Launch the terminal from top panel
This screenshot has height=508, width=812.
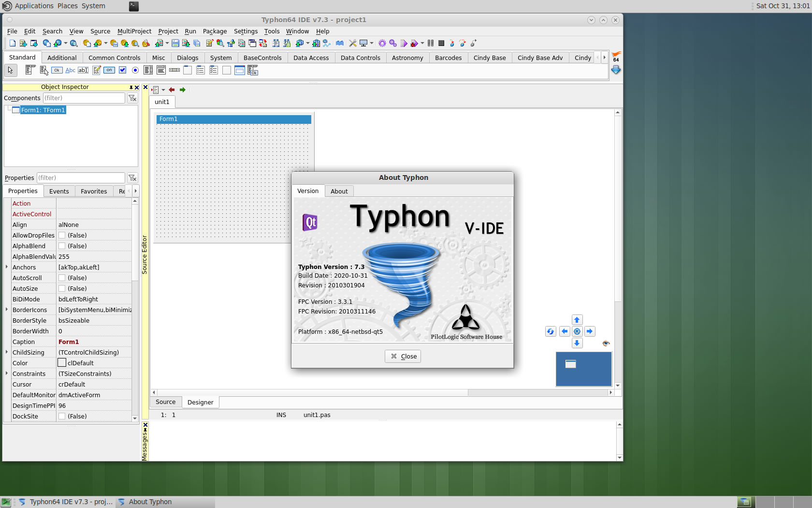pyautogui.click(x=134, y=6)
